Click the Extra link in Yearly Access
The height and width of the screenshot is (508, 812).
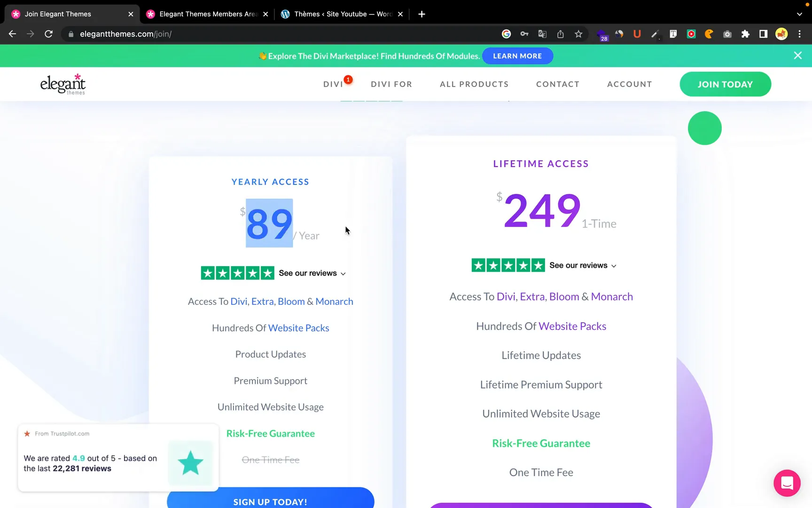[262, 302]
